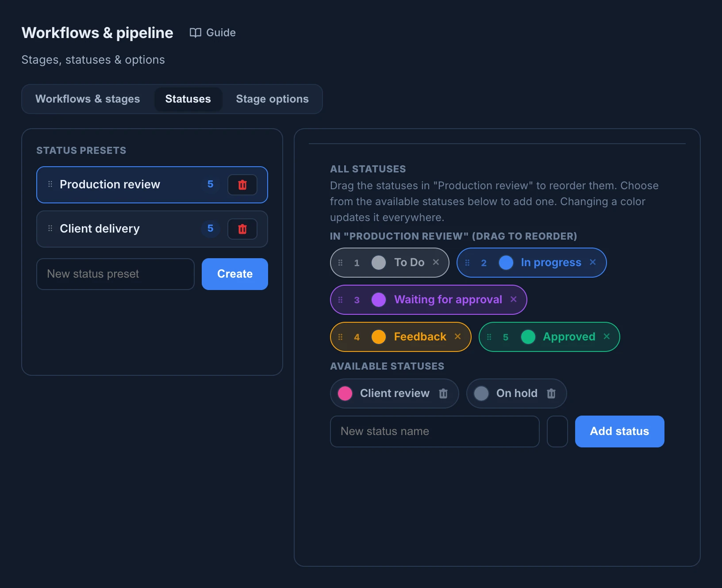Select the Statuses tab
Image resolution: width=722 pixels, height=588 pixels.
188,99
